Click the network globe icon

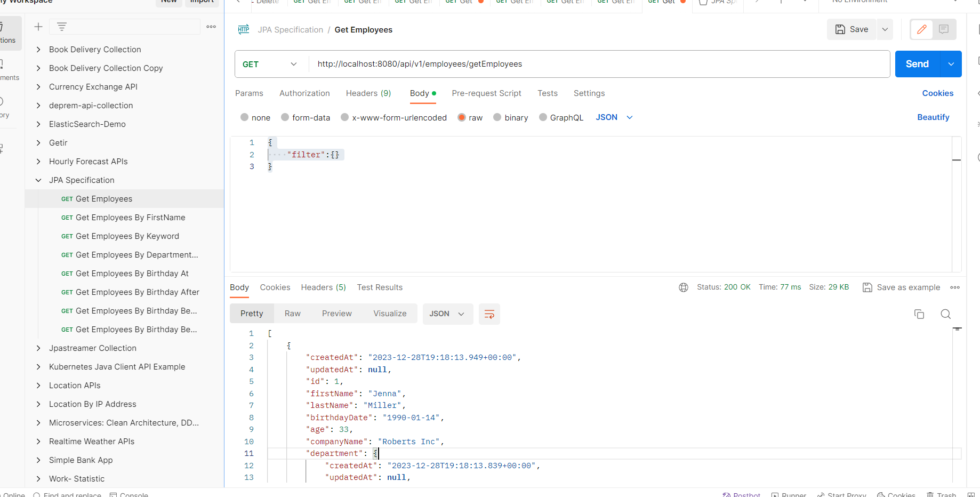click(684, 287)
